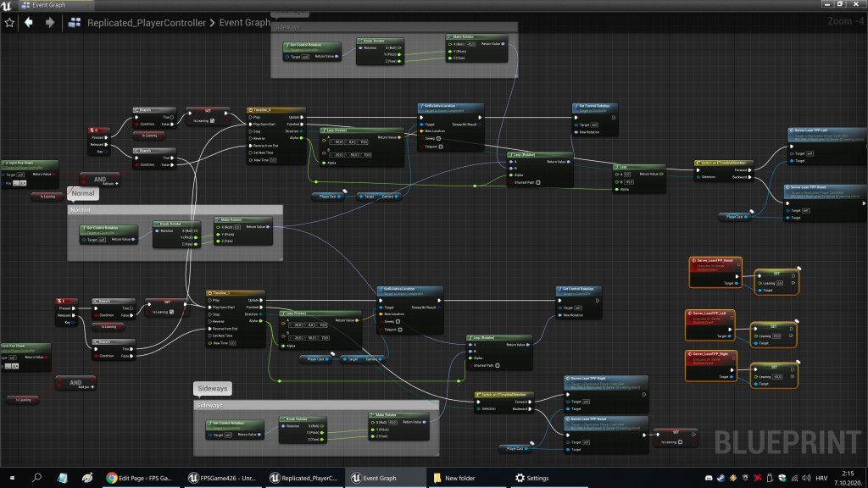The width and height of the screenshot is (868, 488).
Task: Click the blueprint graph icon beside the breadcrumb
Action: click(75, 23)
